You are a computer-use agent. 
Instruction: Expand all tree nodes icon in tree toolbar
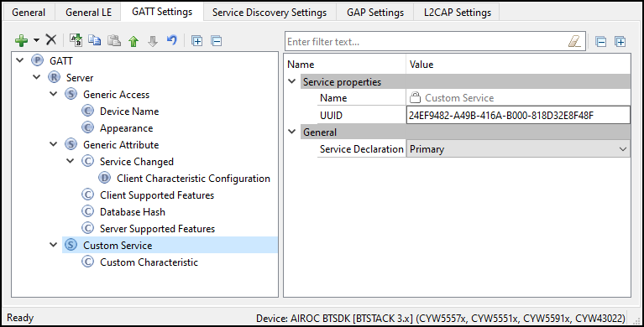[x=197, y=40]
